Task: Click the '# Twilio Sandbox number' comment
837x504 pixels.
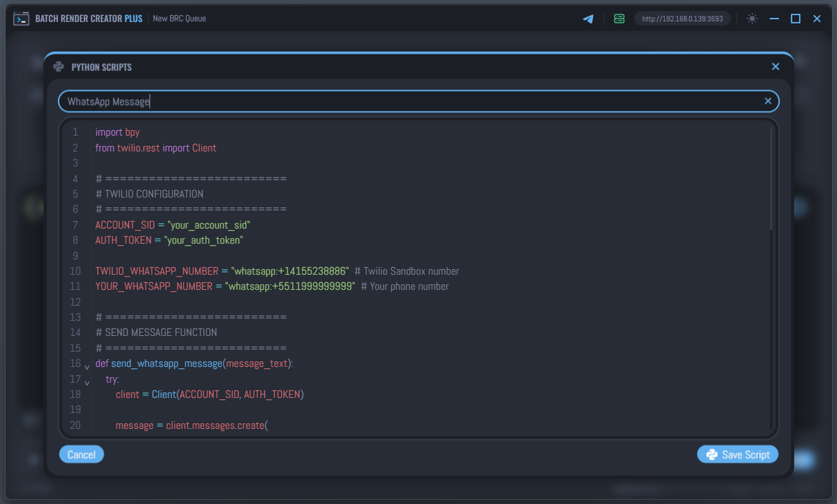Action: pyautogui.click(x=406, y=271)
